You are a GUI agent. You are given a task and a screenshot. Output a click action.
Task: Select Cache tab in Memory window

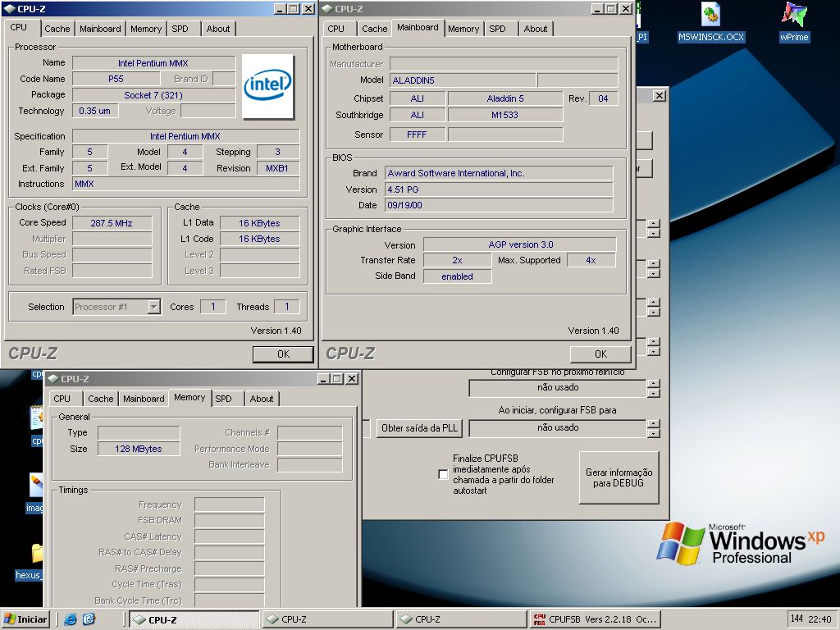click(x=101, y=399)
